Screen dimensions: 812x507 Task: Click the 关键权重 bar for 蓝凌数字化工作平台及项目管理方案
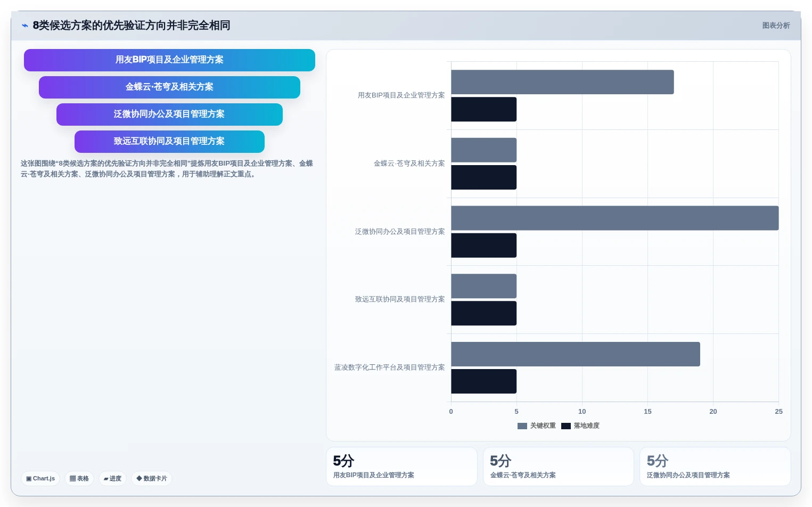(576, 354)
